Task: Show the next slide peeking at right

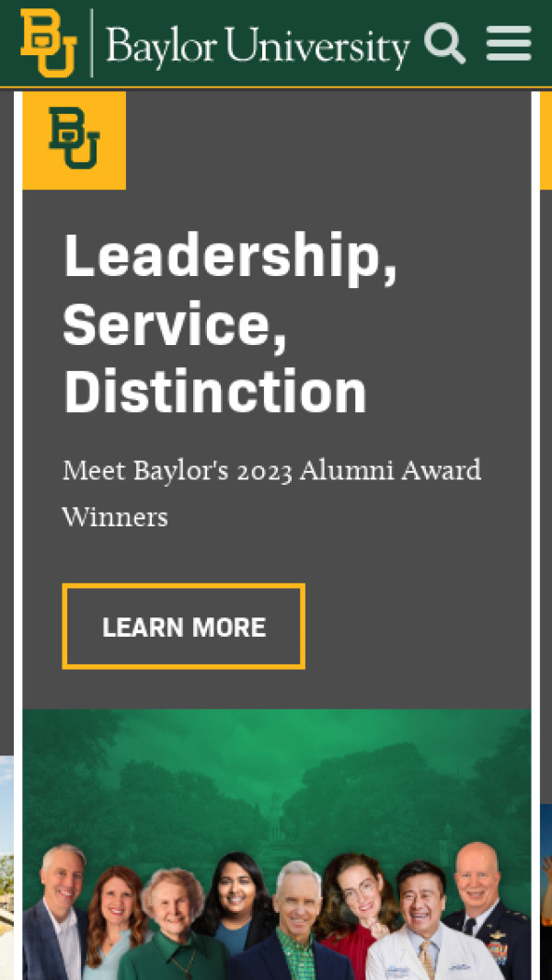Action: click(x=546, y=883)
